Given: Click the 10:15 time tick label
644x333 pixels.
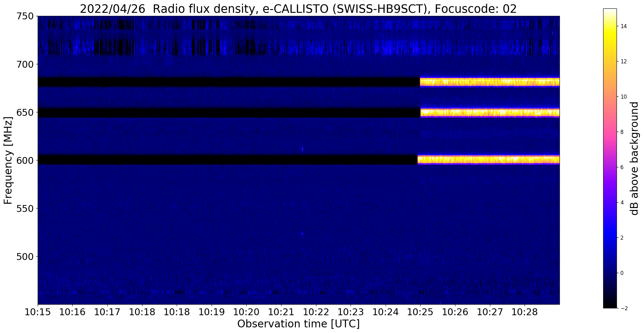Looking at the screenshot, I should pos(38,312).
